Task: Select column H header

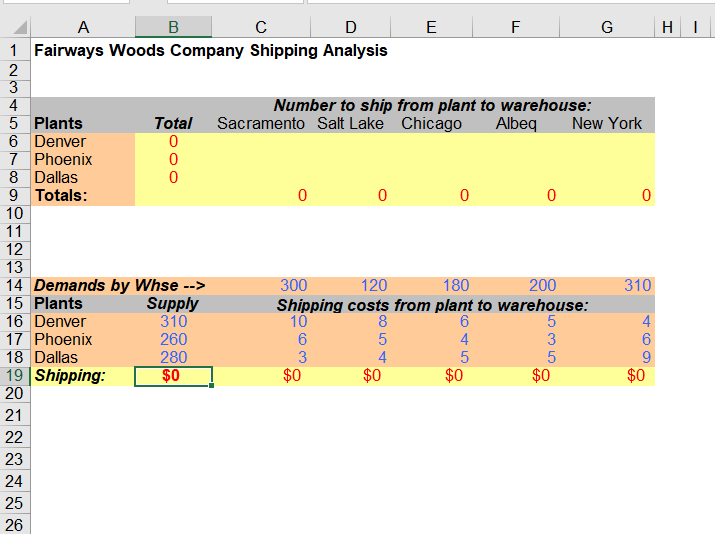Action: tap(668, 27)
